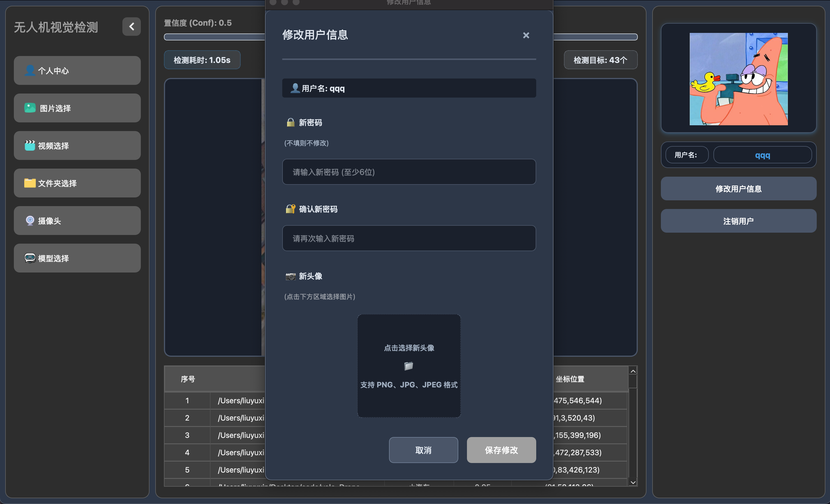The height and width of the screenshot is (504, 830).
Task: Collapse the sidebar with the chevron button
Action: pyautogui.click(x=131, y=26)
